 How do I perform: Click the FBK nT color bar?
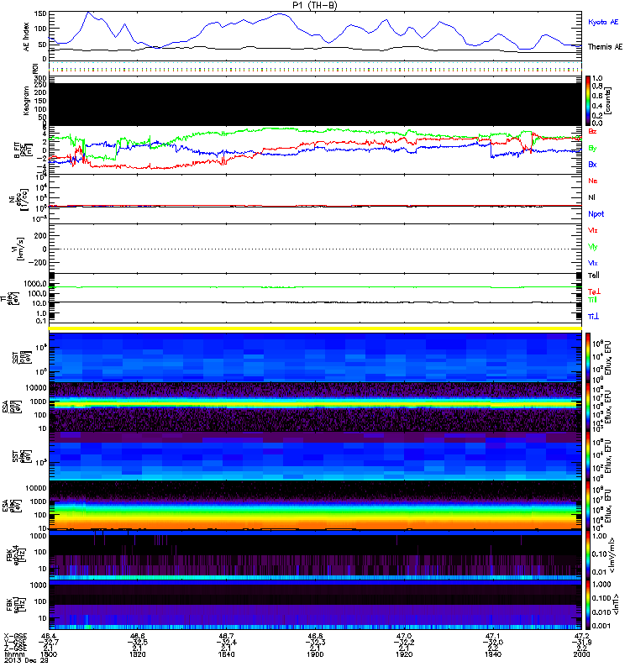coord(589,603)
